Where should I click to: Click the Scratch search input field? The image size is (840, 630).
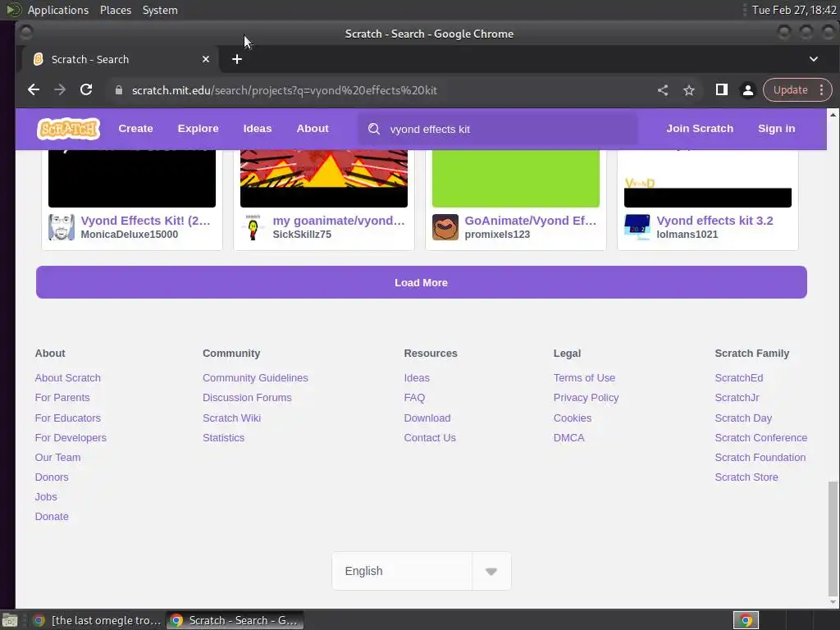pyautogui.click(x=498, y=129)
